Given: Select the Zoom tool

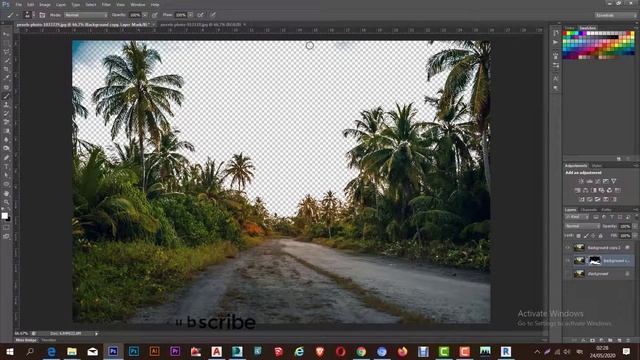Looking at the screenshot, I should click(6, 202).
